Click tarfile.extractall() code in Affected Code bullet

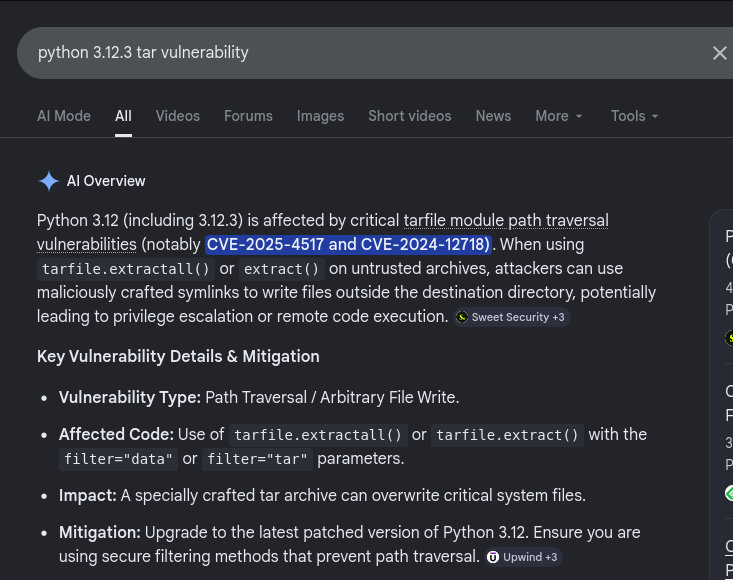pyautogui.click(x=318, y=435)
